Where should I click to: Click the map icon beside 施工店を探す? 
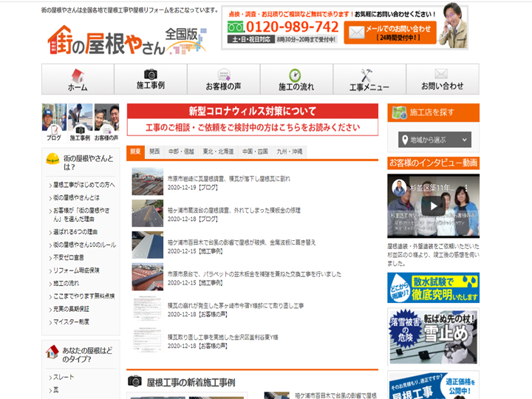point(399,112)
